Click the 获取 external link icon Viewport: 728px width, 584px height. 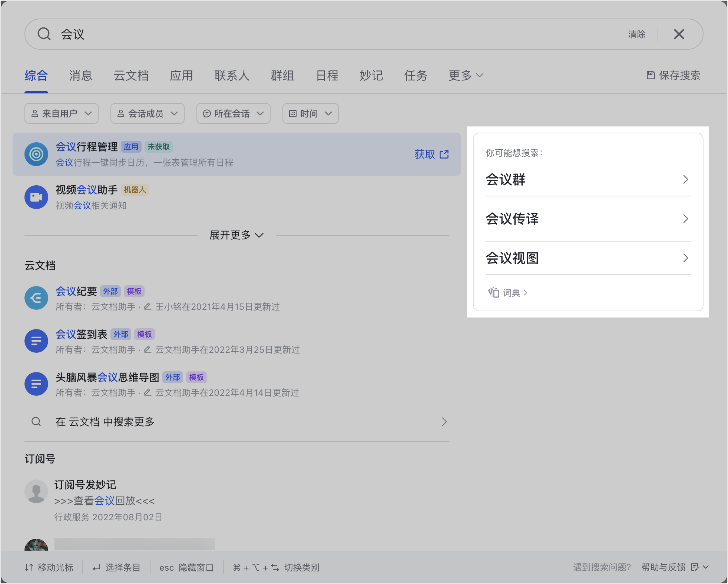(x=444, y=154)
